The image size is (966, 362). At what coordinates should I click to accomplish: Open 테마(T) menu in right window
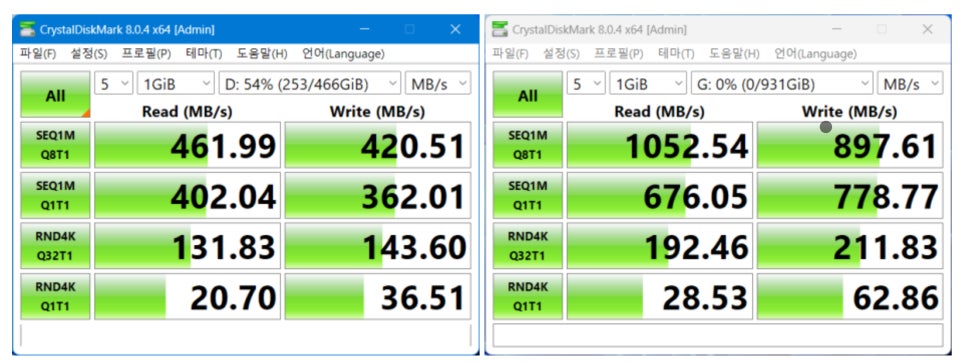[x=676, y=54]
